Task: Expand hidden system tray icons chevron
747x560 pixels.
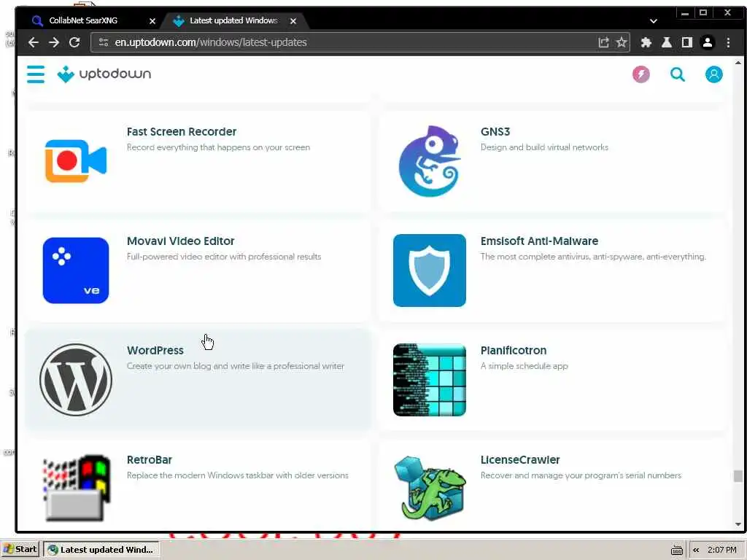Action: click(x=696, y=550)
